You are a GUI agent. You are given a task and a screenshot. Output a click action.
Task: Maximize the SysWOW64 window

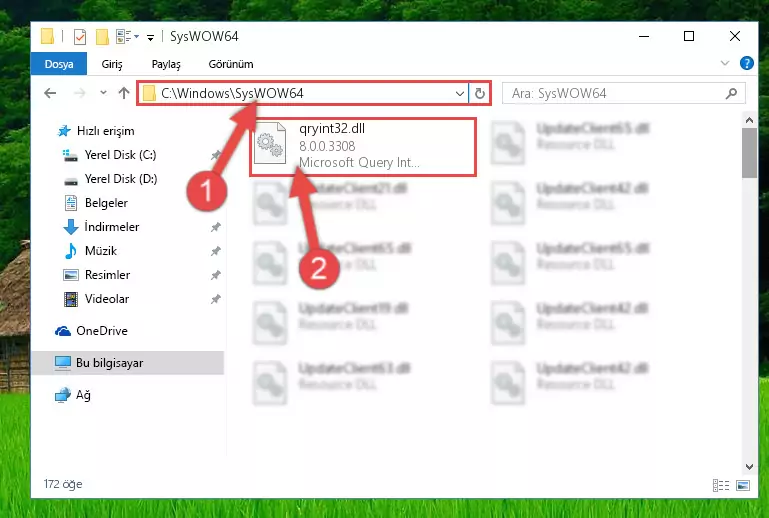(689, 36)
